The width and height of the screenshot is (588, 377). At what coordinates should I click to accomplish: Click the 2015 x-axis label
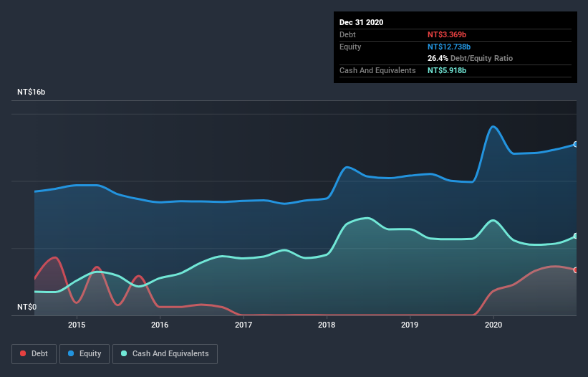coord(77,325)
